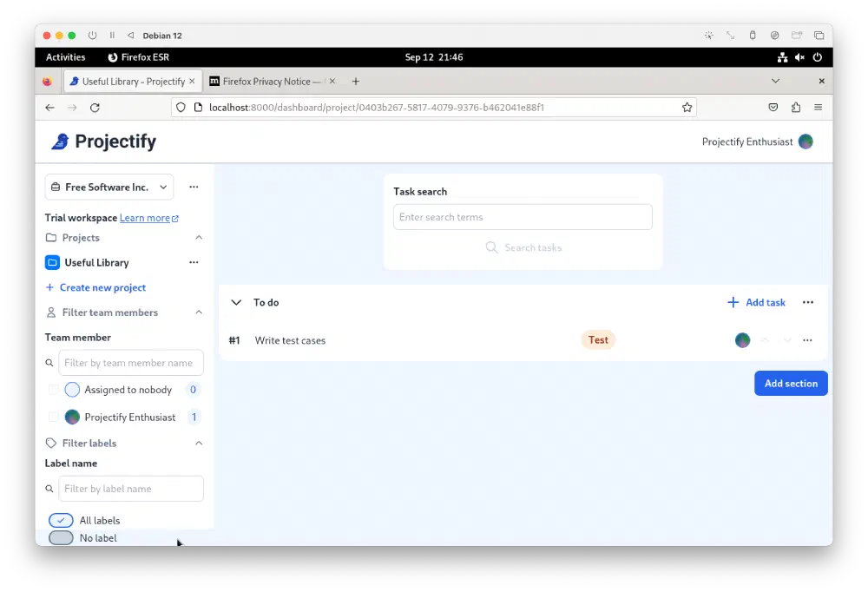Bookmark this page with the star
The height and width of the screenshot is (592, 868).
(x=687, y=108)
